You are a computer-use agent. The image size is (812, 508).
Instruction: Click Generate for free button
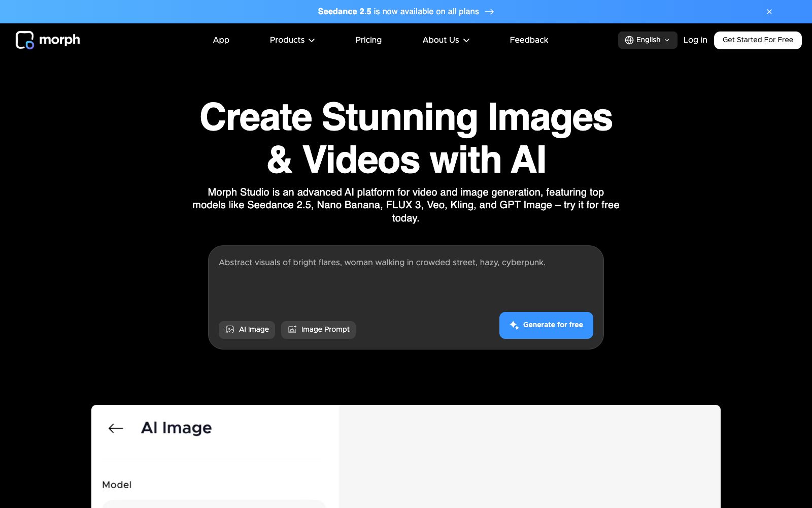546,325
